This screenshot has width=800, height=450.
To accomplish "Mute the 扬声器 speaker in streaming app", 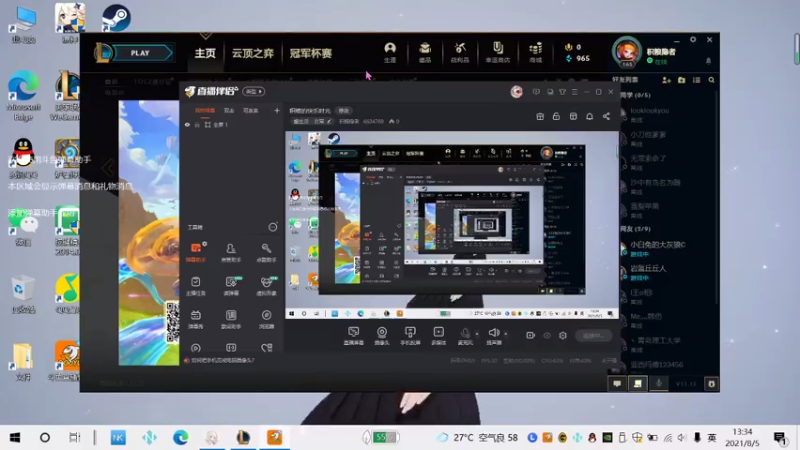I will pos(493,335).
